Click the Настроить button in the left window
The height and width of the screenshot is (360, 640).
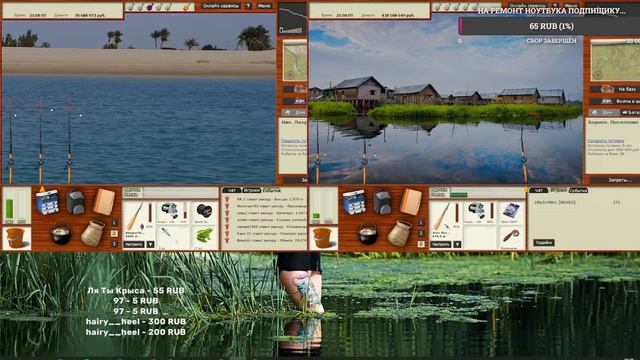[x=134, y=244]
